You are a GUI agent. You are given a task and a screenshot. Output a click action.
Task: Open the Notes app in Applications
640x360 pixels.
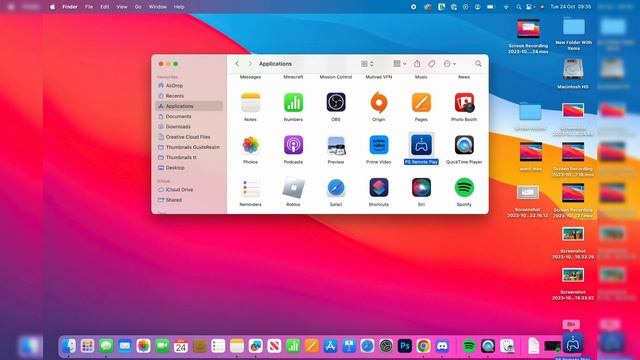(250, 102)
